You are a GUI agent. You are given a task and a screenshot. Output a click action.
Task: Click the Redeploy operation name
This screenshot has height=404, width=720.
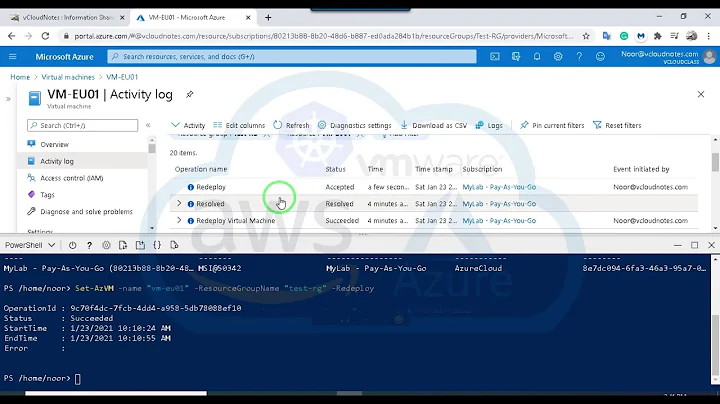(x=211, y=187)
